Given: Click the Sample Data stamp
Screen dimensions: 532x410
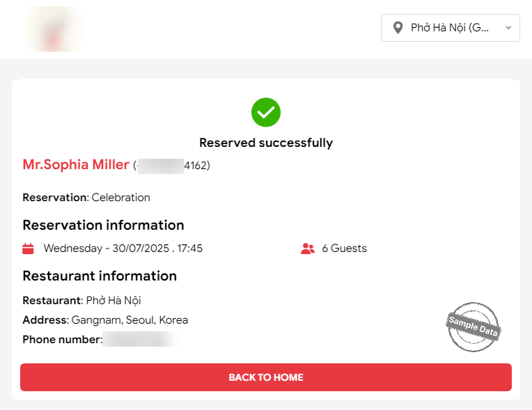Looking at the screenshot, I should point(474,326).
